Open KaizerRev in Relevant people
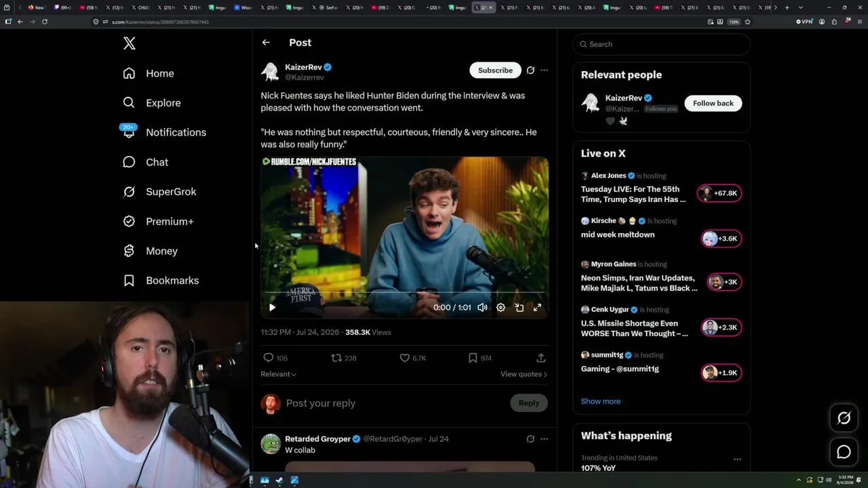This screenshot has width=868, height=488. [624, 98]
